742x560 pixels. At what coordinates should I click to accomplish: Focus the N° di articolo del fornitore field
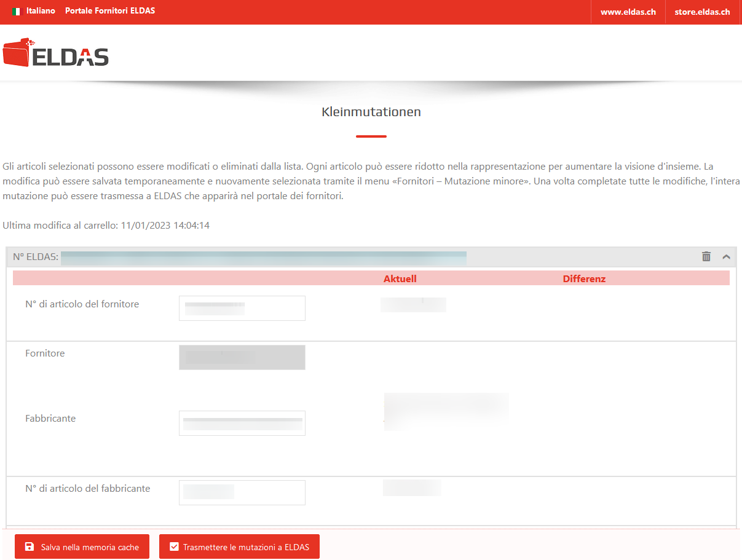[242, 308]
